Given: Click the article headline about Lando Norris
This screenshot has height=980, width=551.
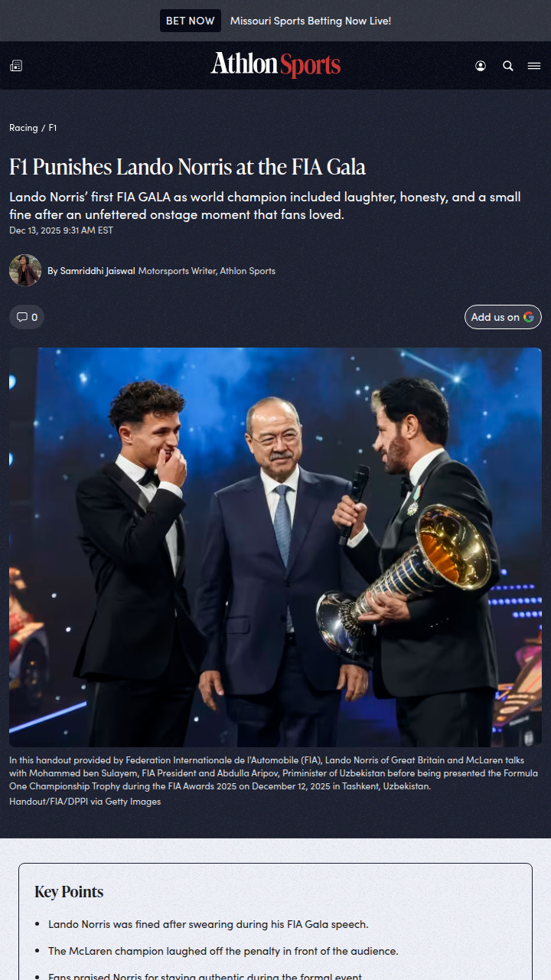Looking at the screenshot, I should [x=187, y=167].
